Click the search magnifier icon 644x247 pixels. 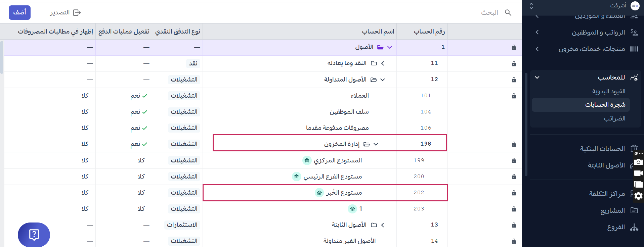pos(508,13)
